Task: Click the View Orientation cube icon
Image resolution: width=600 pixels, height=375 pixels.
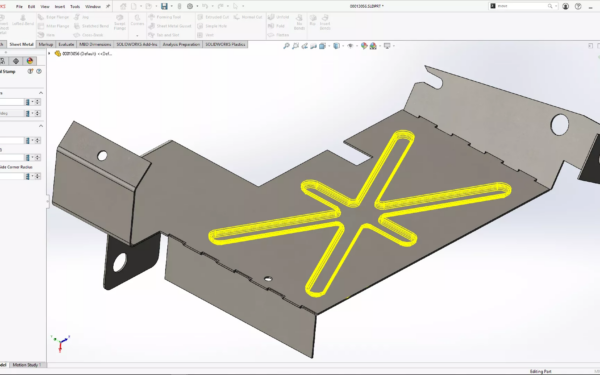Action: click(323, 46)
